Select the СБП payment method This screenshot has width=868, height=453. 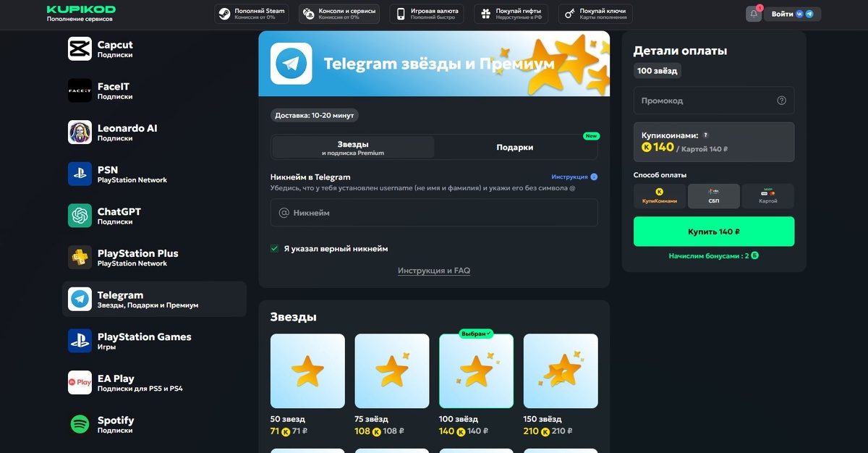pos(713,196)
